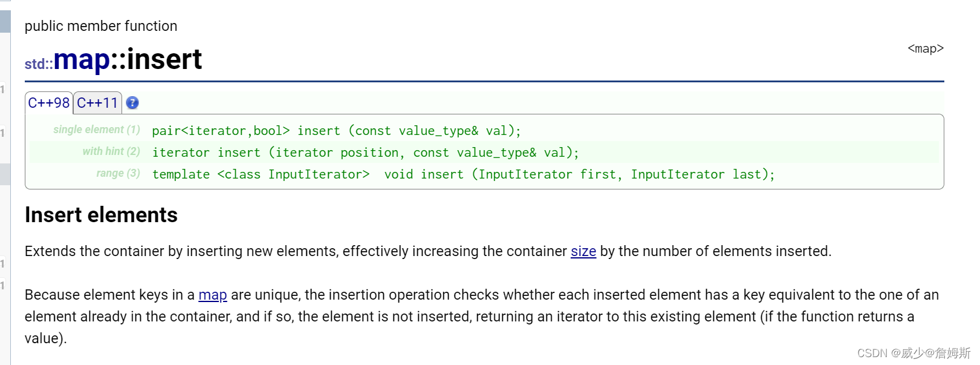Click the public member function label

tap(101, 26)
